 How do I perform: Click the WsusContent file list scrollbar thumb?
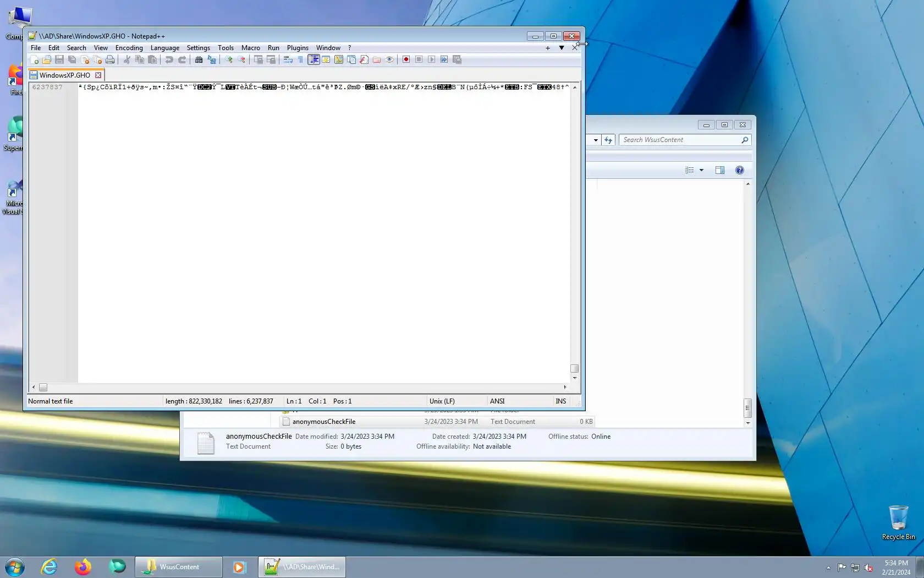coord(747,408)
